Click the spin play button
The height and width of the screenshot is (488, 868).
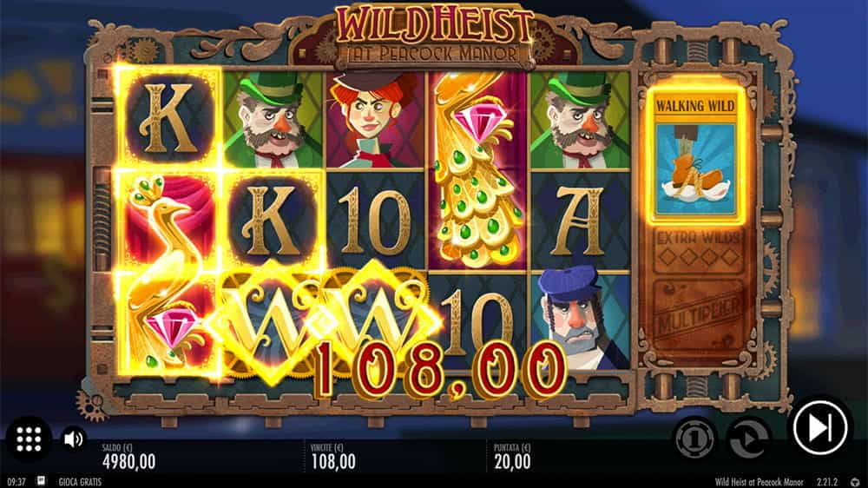(820, 427)
